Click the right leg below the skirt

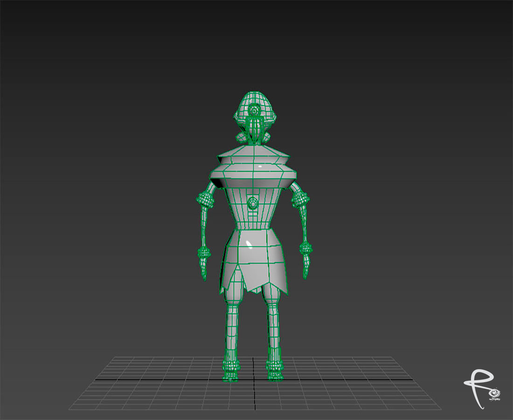(x=274, y=322)
